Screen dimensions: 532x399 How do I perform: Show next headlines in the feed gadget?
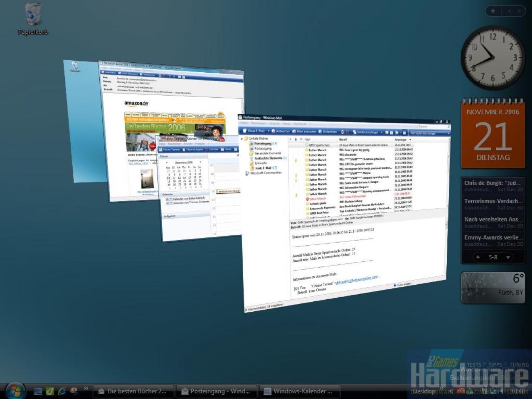tap(508, 257)
